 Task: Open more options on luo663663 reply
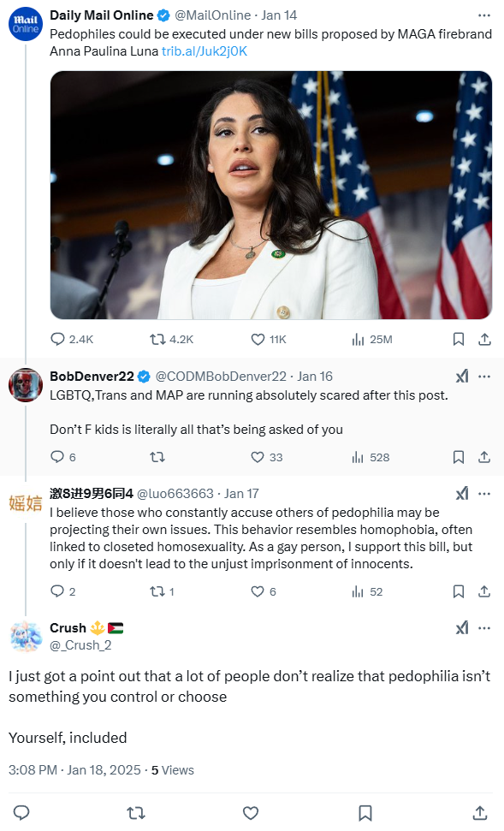[x=484, y=494]
